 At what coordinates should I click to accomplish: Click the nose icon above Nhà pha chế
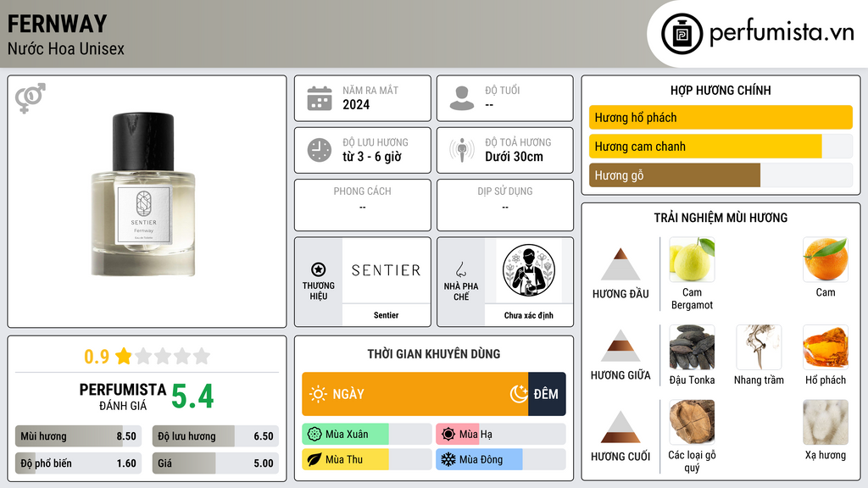(460, 269)
